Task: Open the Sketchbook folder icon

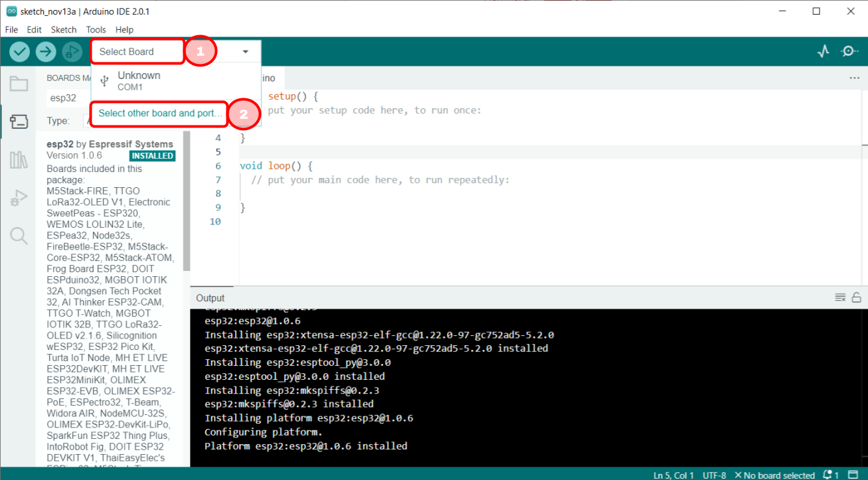Action: [x=19, y=84]
